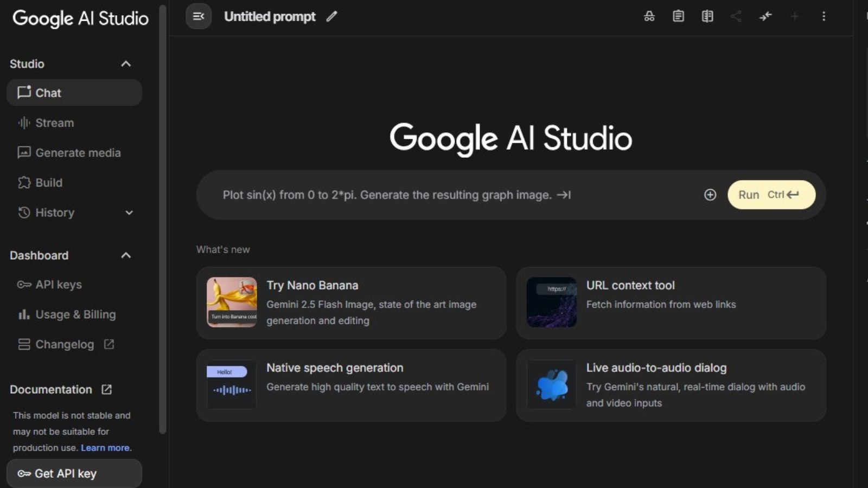Open the Build section
The height and width of the screenshot is (488, 868).
(49, 183)
